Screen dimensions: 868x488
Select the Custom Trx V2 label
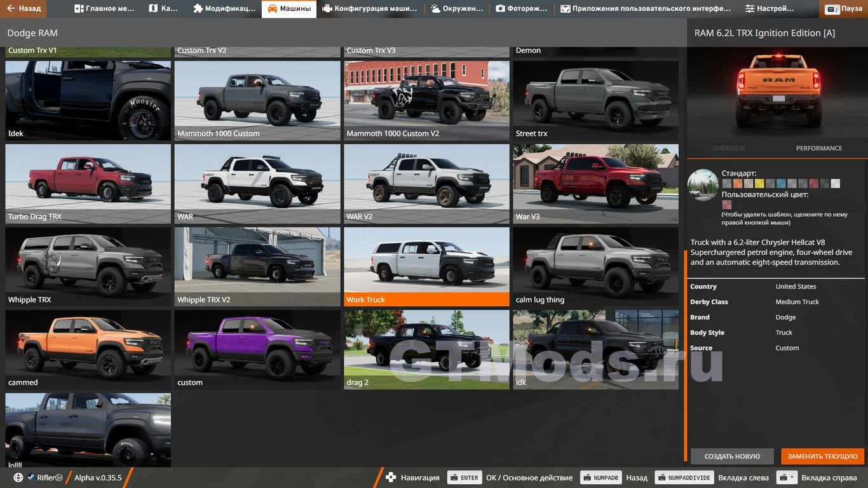click(202, 50)
